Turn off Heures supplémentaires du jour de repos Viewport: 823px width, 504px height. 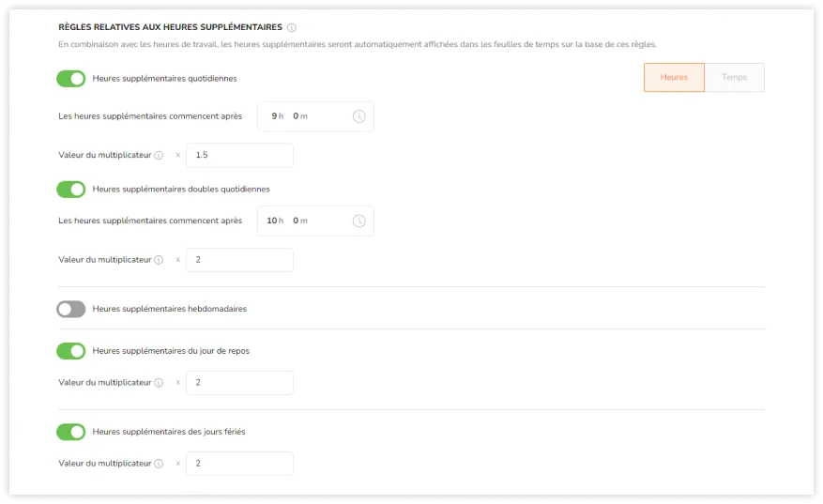pos(71,351)
